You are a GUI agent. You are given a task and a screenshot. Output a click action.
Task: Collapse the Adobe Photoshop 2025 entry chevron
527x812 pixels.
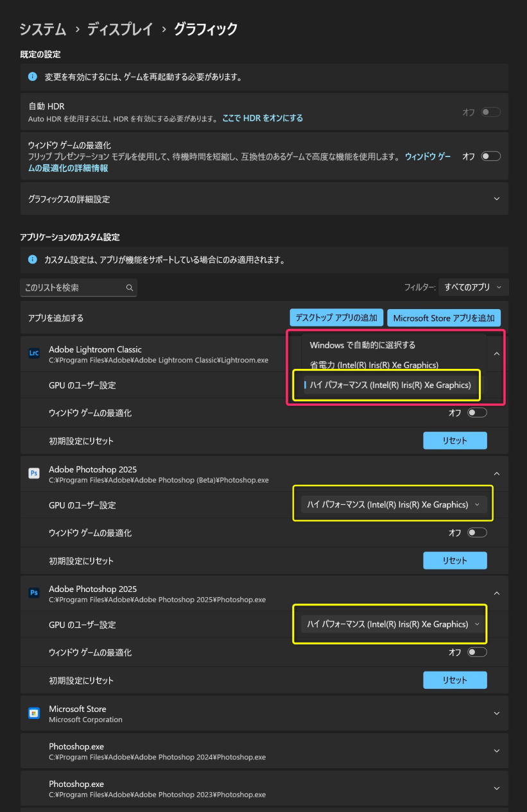click(496, 593)
